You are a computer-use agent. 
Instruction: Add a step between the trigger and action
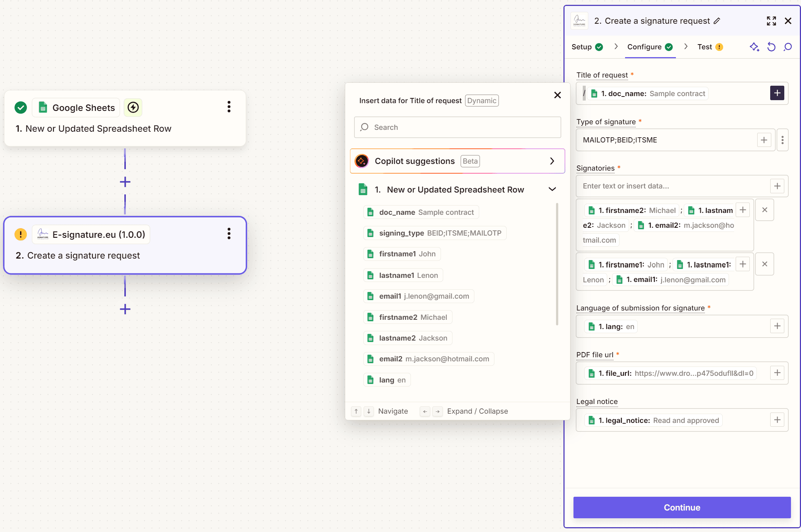point(125,182)
